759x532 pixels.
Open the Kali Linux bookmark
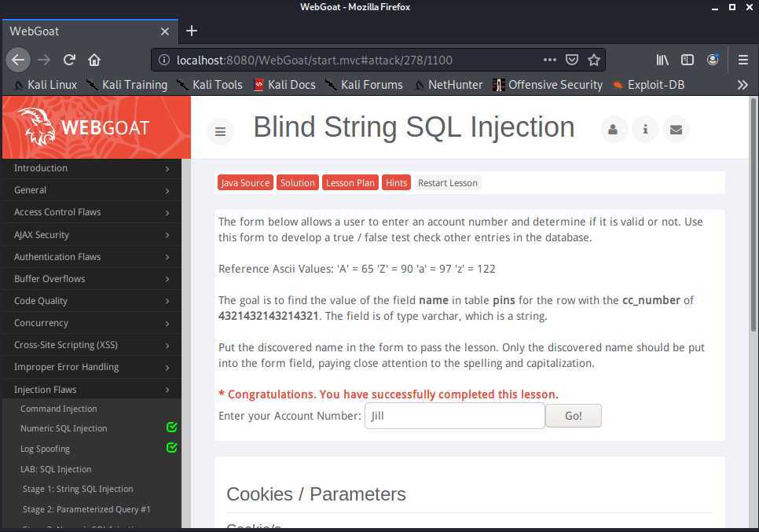pyautogui.click(x=46, y=85)
